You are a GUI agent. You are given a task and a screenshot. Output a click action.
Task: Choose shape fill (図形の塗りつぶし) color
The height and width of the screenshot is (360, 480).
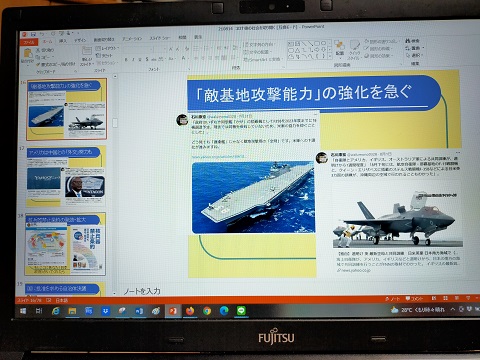pyautogui.click(x=381, y=41)
